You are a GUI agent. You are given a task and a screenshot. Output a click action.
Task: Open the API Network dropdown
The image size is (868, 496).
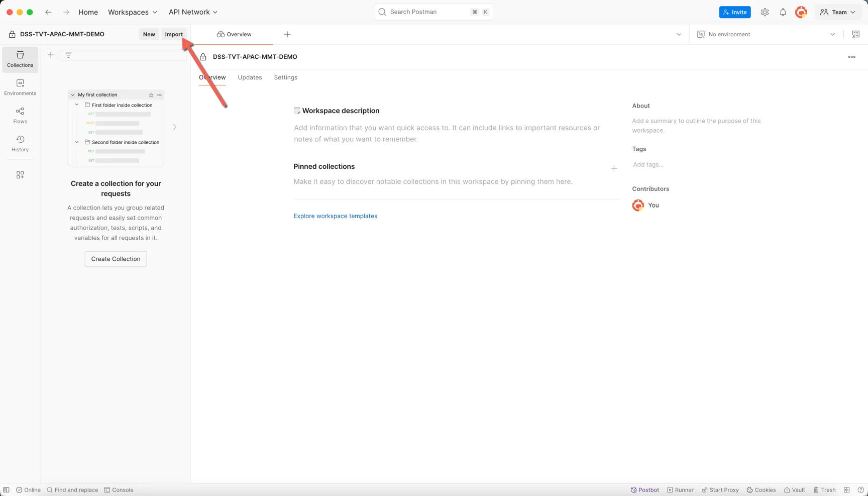pos(193,12)
